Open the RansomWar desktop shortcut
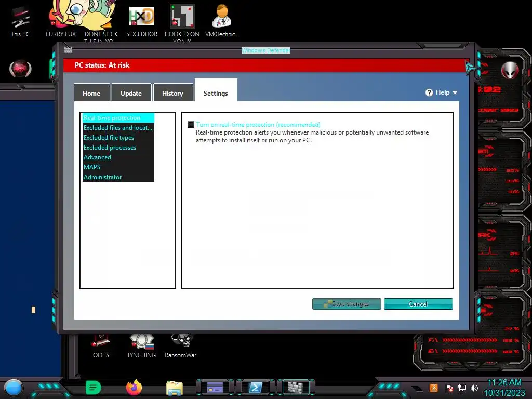The image size is (532, 399). click(182, 347)
